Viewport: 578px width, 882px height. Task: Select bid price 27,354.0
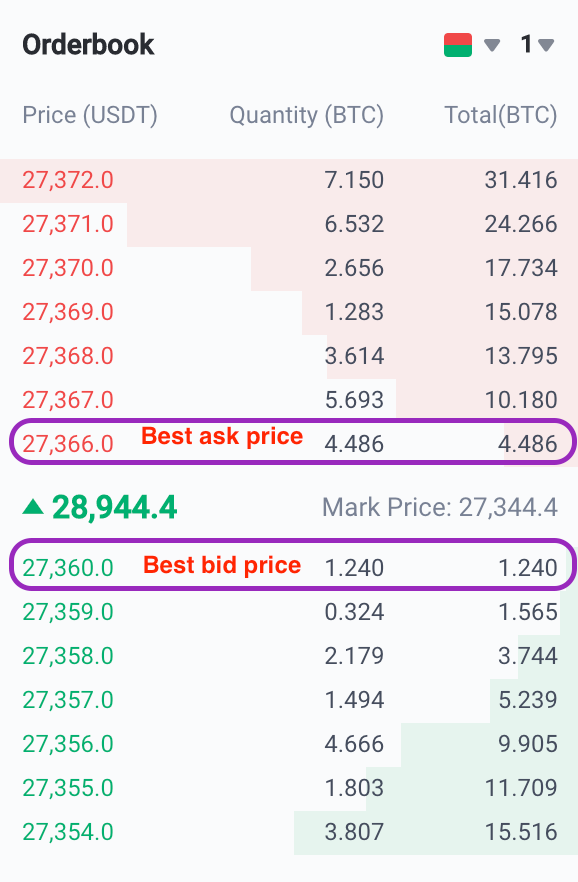[68, 832]
